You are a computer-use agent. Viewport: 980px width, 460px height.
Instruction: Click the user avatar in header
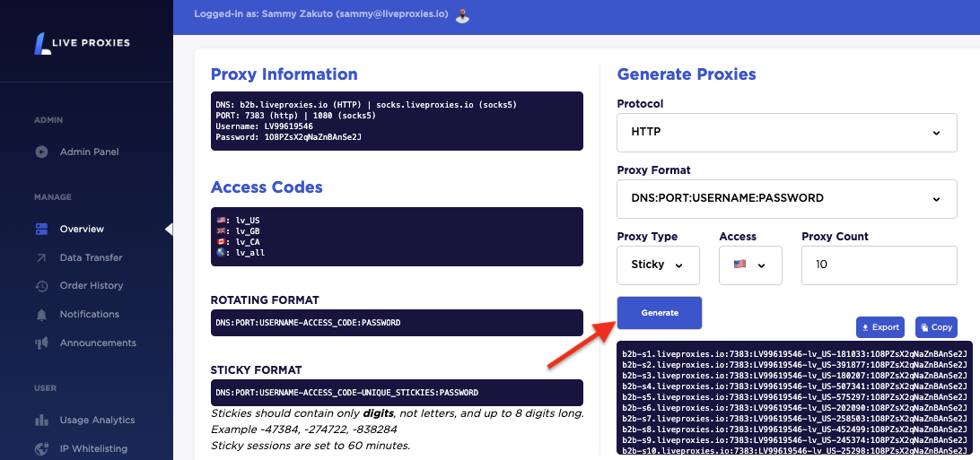click(462, 15)
